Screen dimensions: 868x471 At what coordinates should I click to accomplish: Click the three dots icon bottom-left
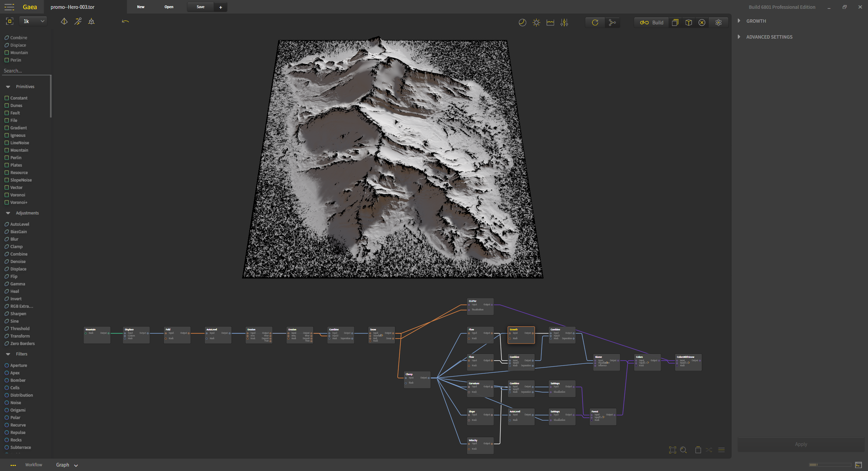(x=13, y=465)
